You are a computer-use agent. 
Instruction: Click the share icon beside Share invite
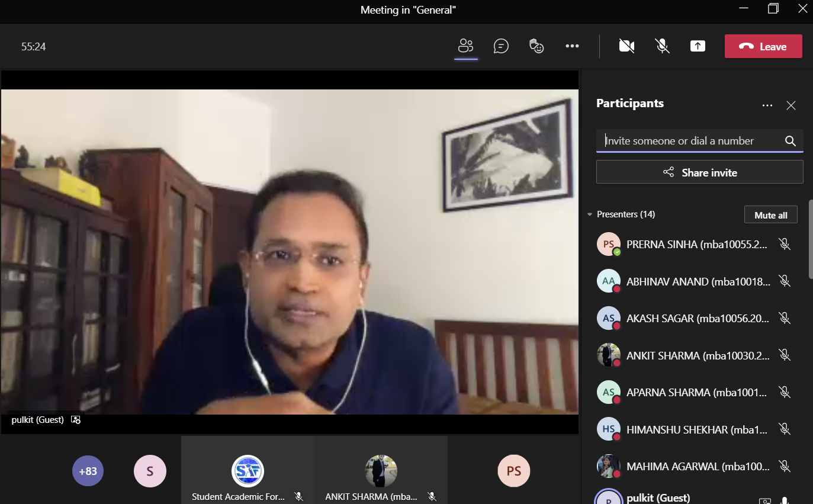pos(669,172)
